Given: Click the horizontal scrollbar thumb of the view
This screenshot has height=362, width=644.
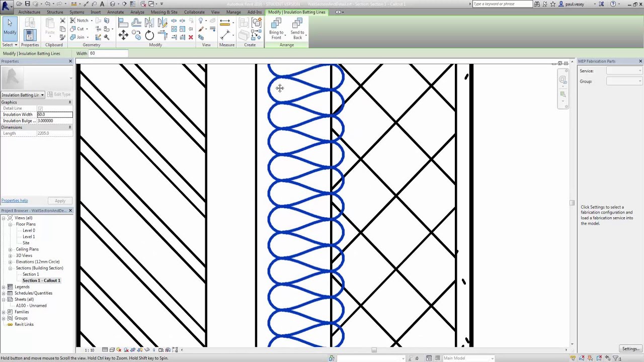Looking at the screenshot, I should click(374, 350).
